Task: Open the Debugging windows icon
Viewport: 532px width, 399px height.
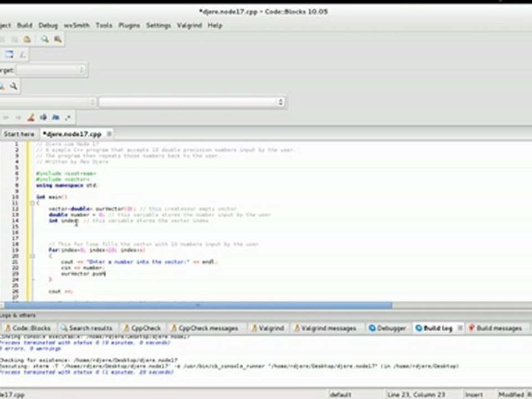Action: 9,54
